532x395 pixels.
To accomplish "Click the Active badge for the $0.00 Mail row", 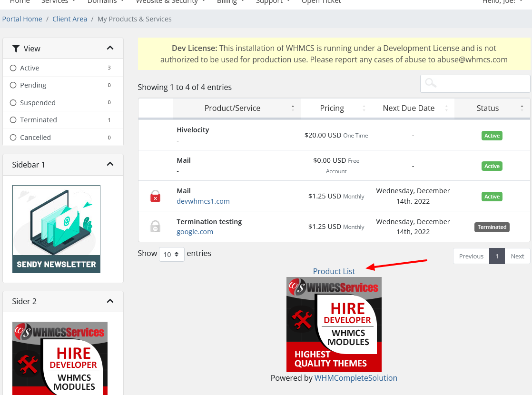I will tap(492, 166).
